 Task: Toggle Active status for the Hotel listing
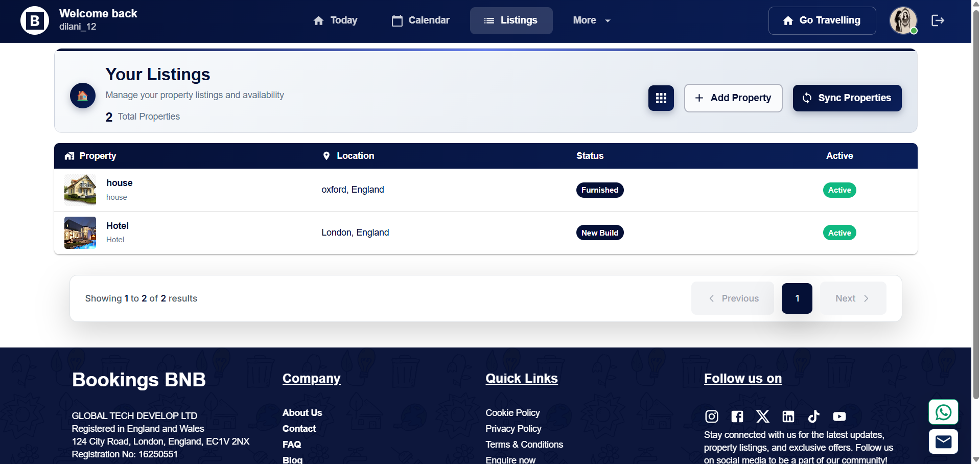(839, 233)
